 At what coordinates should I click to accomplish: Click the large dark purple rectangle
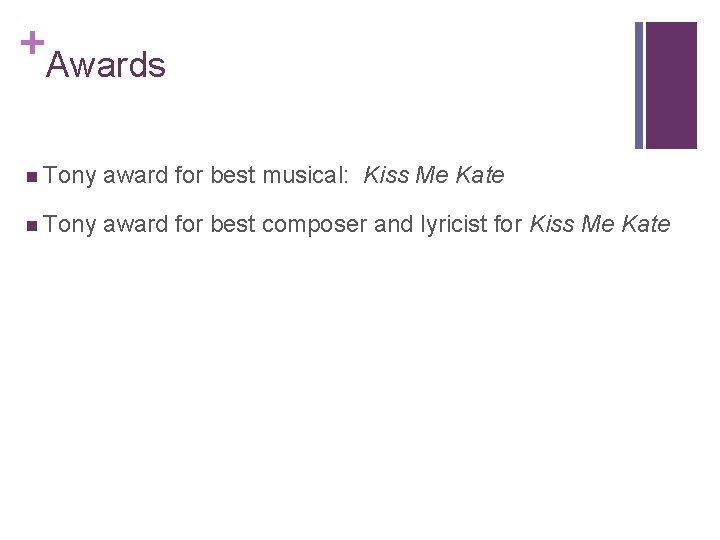point(671,85)
